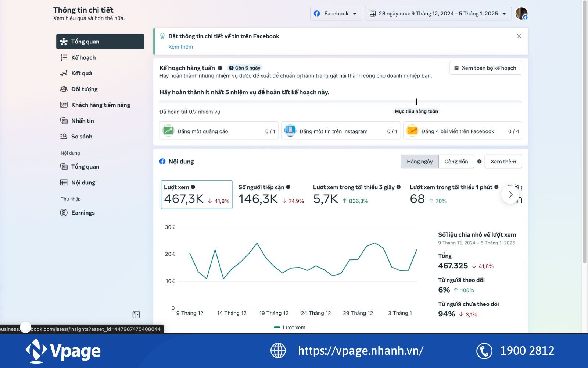Click the 467.325 total views value
588x368 pixels.
(x=453, y=266)
